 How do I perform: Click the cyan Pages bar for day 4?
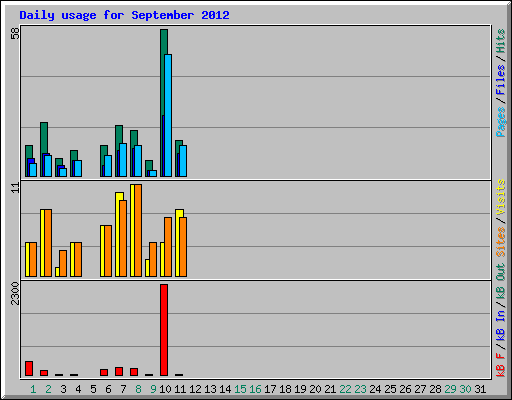(78, 168)
